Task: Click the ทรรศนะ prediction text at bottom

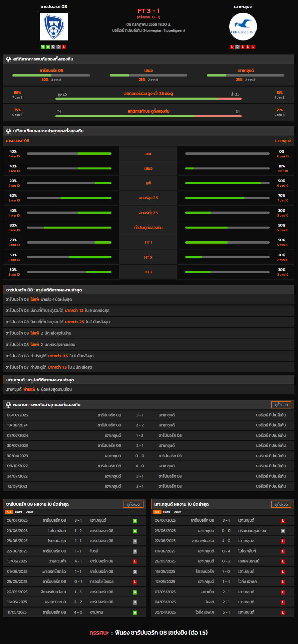Action: coord(148,633)
